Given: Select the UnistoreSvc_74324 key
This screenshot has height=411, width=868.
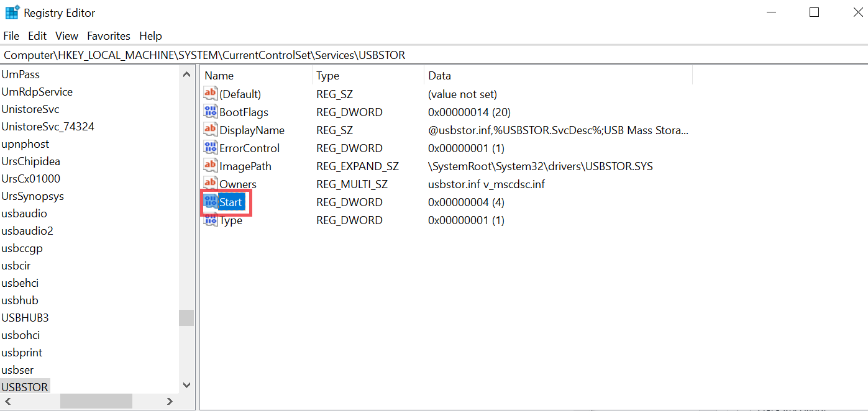Looking at the screenshot, I should pos(48,127).
